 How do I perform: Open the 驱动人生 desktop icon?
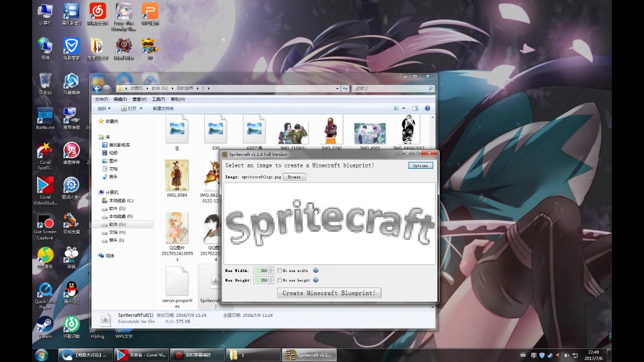click(x=71, y=189)
